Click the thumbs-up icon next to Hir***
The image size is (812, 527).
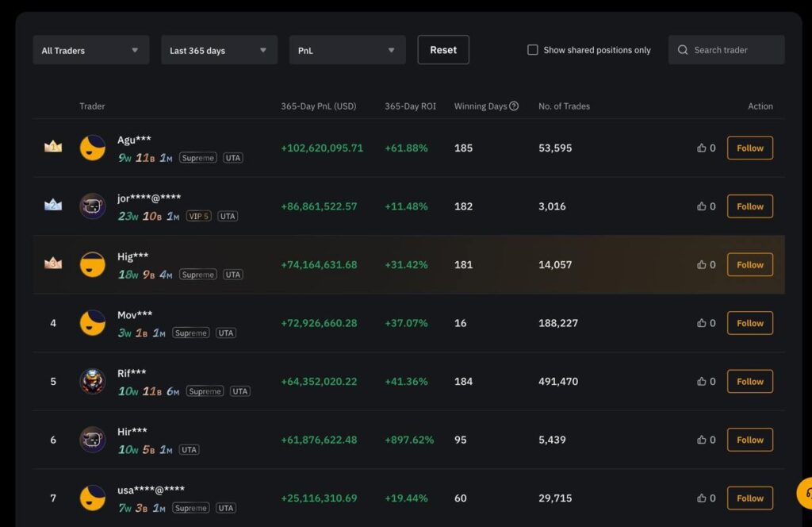coord(701,439)
